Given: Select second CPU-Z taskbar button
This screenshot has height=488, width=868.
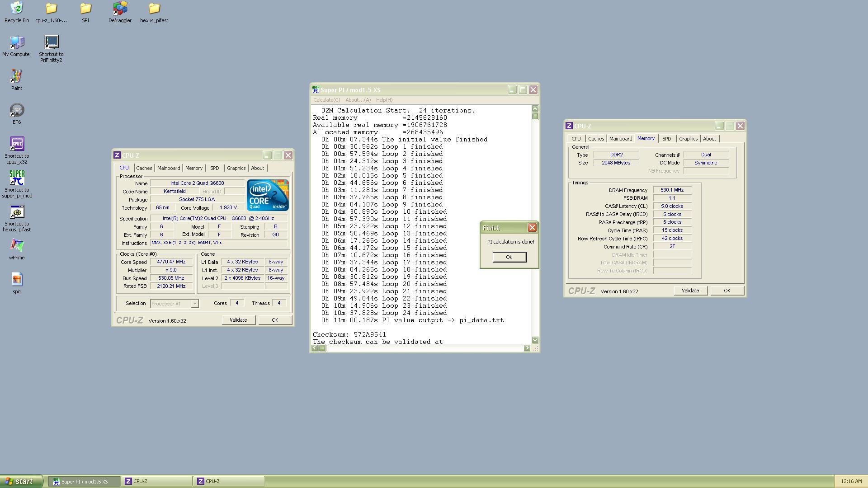Looking at the screenshot, I should [x=229, y=482].
